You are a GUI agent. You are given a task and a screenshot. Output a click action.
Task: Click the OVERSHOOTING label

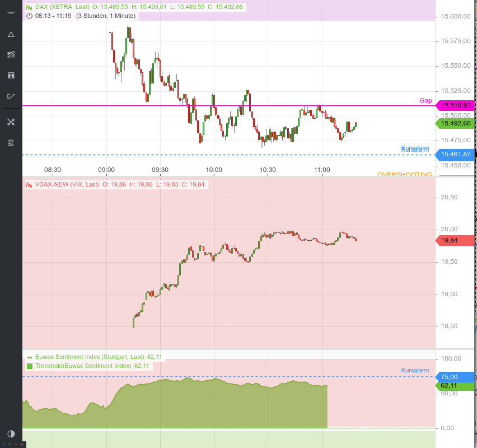[x=404, y=174]
